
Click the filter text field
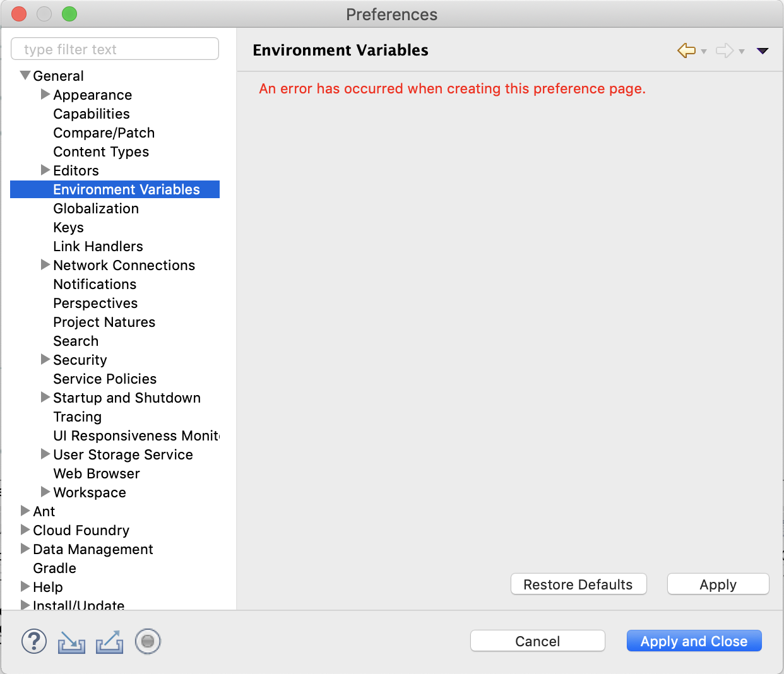pos(114,49)
